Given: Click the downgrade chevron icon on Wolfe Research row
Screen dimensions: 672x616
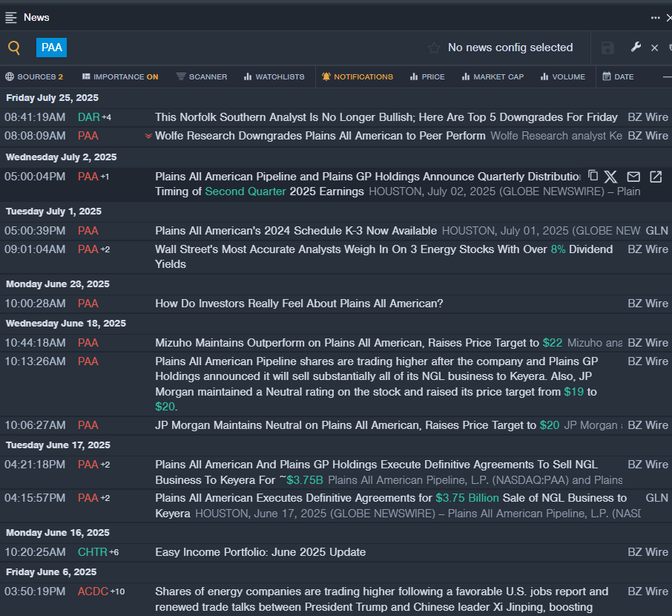Looking at the screenshot, I should tap(148, 136).
